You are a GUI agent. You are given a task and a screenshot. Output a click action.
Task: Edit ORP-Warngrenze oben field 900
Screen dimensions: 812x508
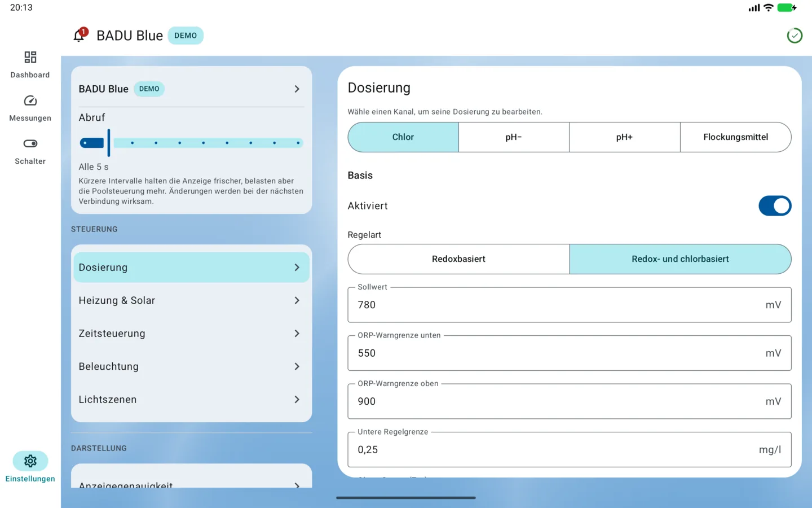point(570,401)
